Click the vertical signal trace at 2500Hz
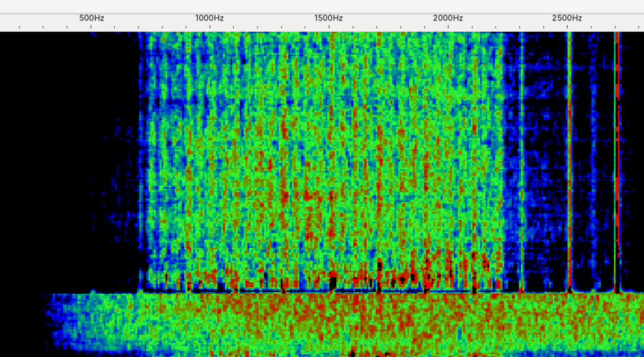This screenshot has width=644, height=357. pyautogui.click(x=569, y=155)
